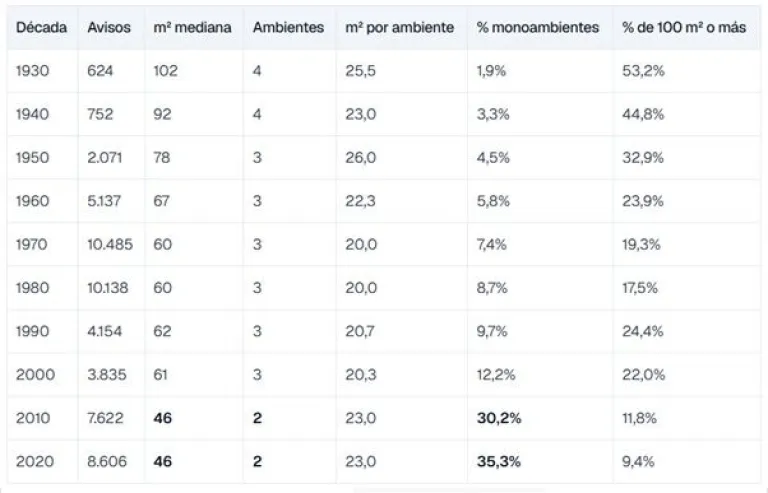Image resolution: width=768 pixels, height=493 pixels.
Task: Click the % de 100 m² o más header
Action: pyautogui.click(x=684, y=27)
